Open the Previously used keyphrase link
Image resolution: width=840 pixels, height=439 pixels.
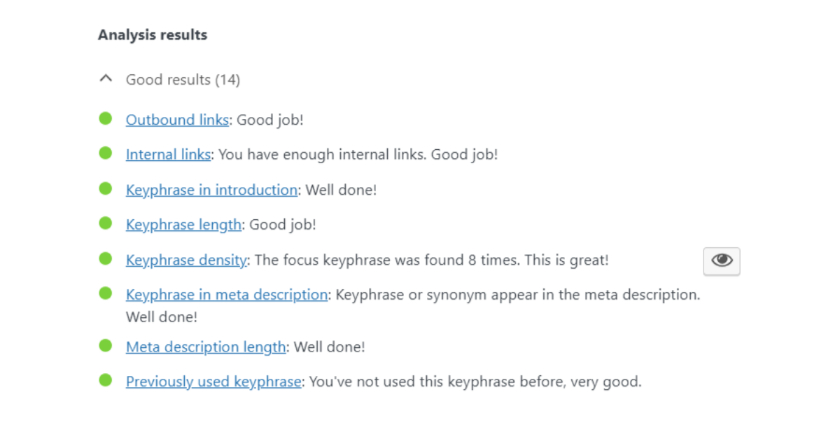[x=213, y=382]
